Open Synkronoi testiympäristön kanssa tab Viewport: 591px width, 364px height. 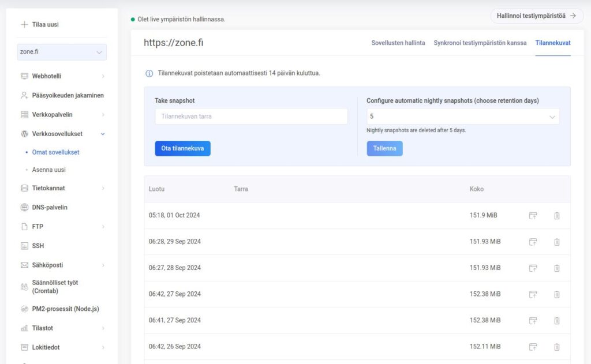point(480,43)
